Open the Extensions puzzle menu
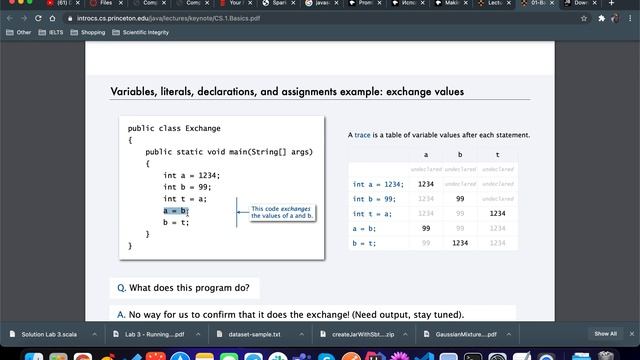 click(x=601, y=18)
